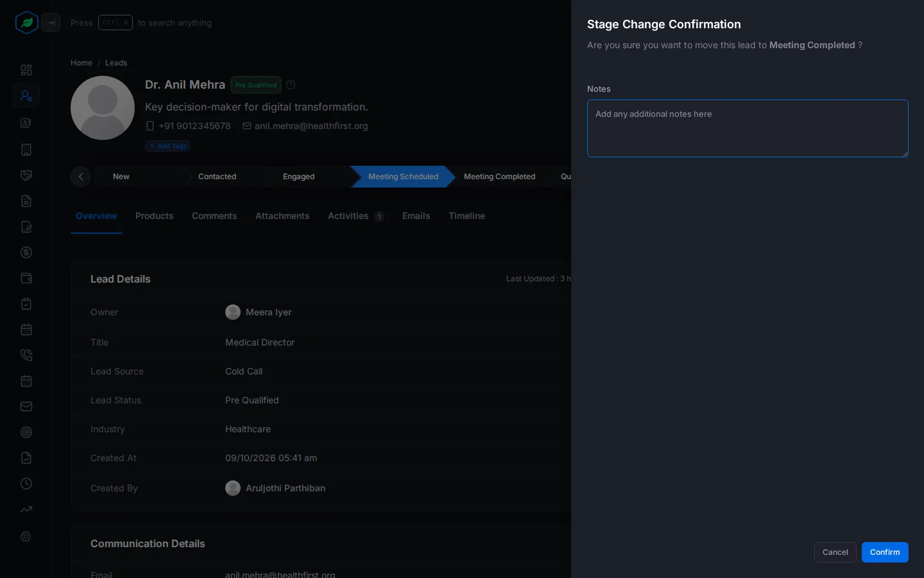Go to Home in the breadcrumb
Viewport: 924px width, 578px height.
pos(81,63)
